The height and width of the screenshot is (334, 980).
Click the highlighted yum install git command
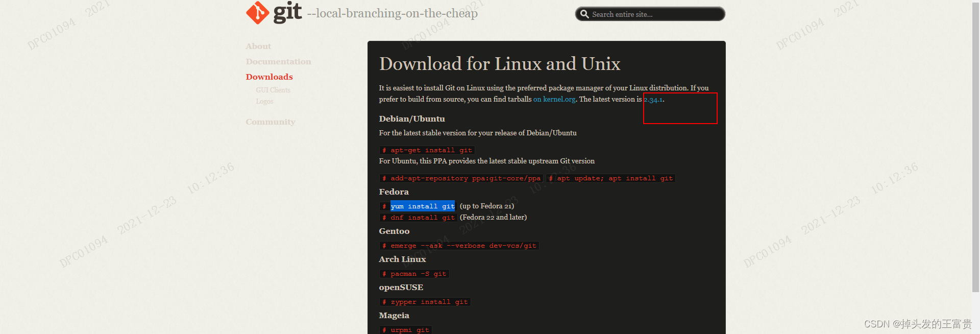(423, 206)
